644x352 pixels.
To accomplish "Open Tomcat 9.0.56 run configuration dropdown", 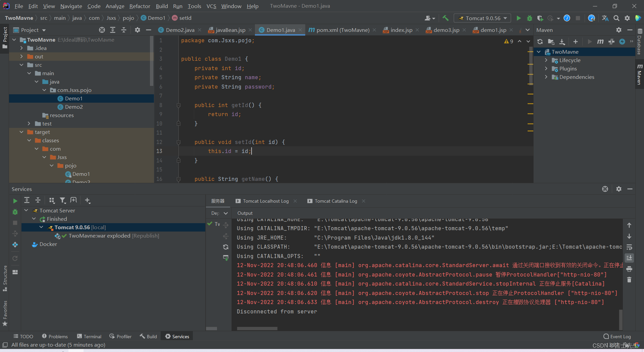I will coord(482,18).
